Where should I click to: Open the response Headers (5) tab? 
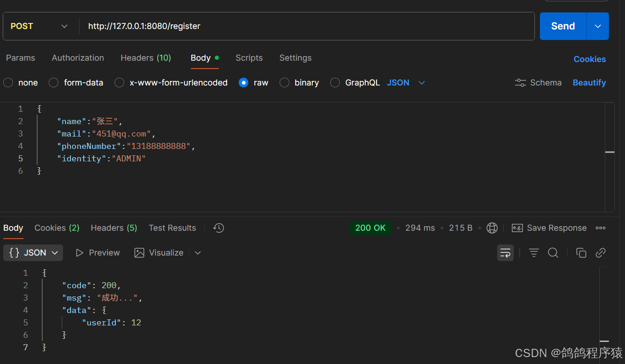pyautogui.click(x=114, y=228)
